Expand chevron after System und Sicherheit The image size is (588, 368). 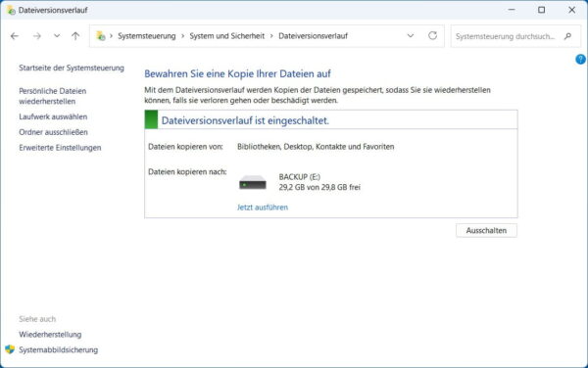(271, 36)
